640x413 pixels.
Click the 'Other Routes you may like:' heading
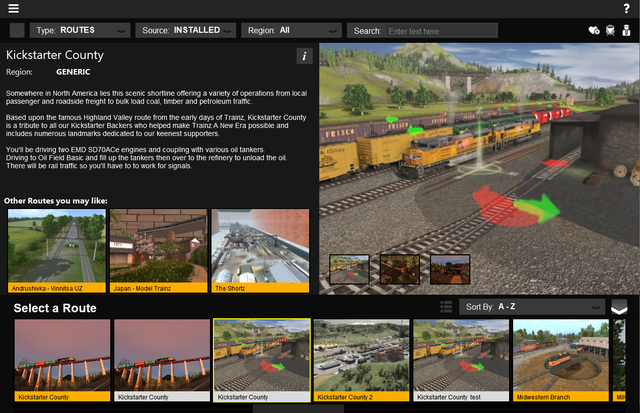tap(56, 201)
